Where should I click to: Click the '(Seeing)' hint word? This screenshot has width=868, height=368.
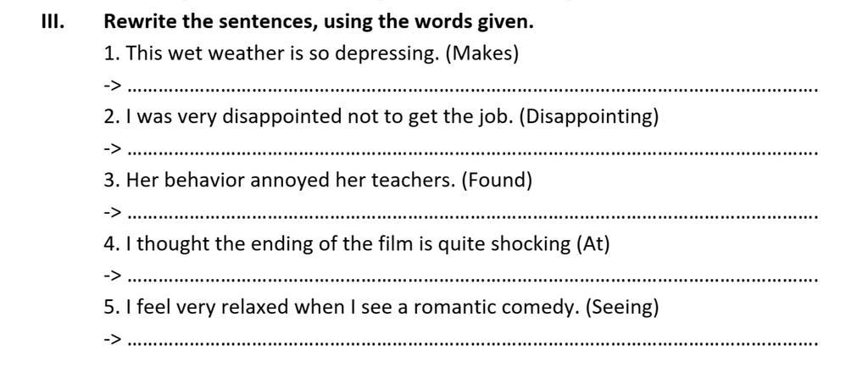tap(621, 307)
